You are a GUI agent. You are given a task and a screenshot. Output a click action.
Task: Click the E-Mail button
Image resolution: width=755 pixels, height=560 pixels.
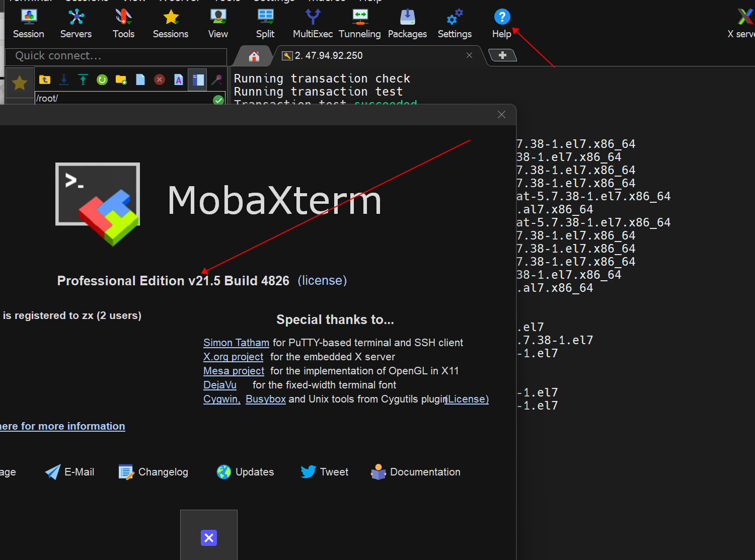(x=69, y=472)
